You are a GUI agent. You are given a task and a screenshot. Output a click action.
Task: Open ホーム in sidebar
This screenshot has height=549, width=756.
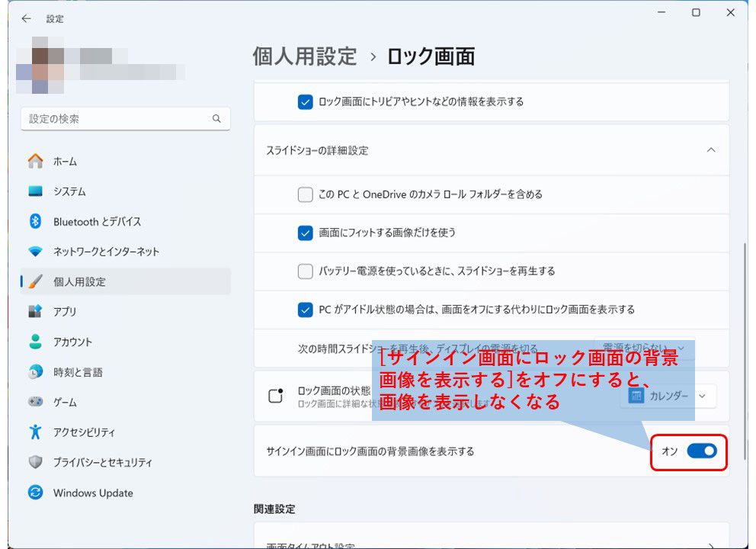(125, 161)
